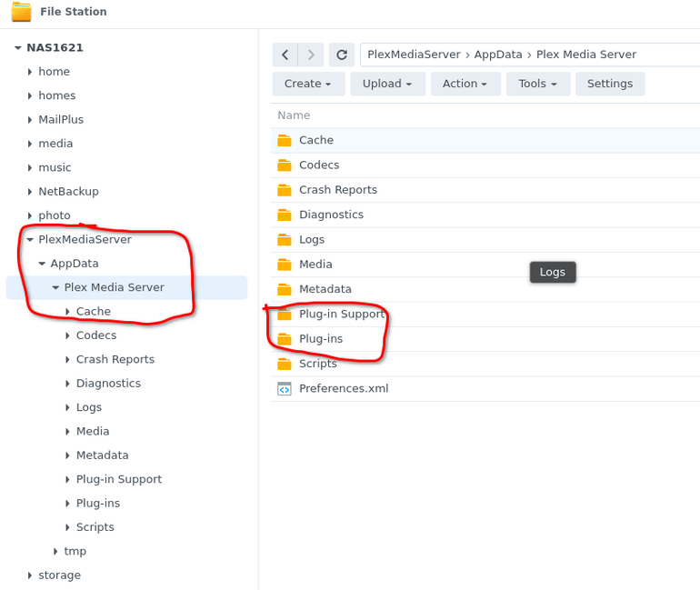Click the Codecs folder icon in file list
The width and height of the screenshot is (700, 590).
click(285, 165)
